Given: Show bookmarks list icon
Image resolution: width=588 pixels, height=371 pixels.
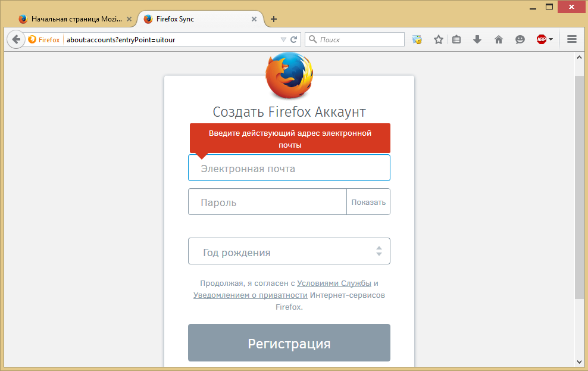Looking at the screenshot, I should click(456, 40).
